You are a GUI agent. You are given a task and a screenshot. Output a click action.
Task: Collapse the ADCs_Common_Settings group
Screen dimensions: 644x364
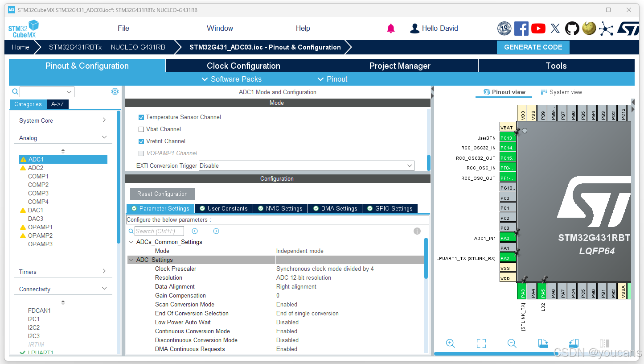[131, 242]
